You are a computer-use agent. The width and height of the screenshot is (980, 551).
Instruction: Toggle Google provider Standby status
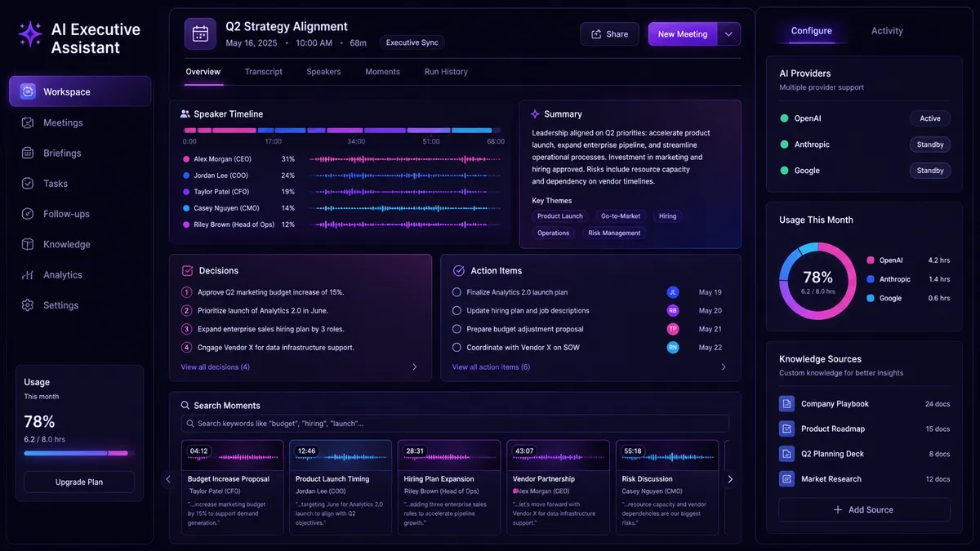930,171
